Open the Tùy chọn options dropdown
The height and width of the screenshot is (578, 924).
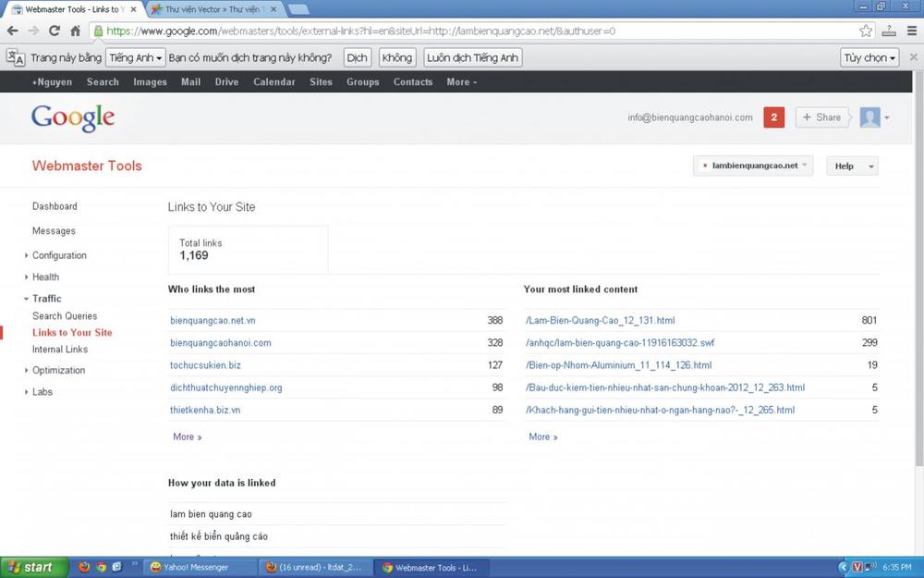coord(869,57)
